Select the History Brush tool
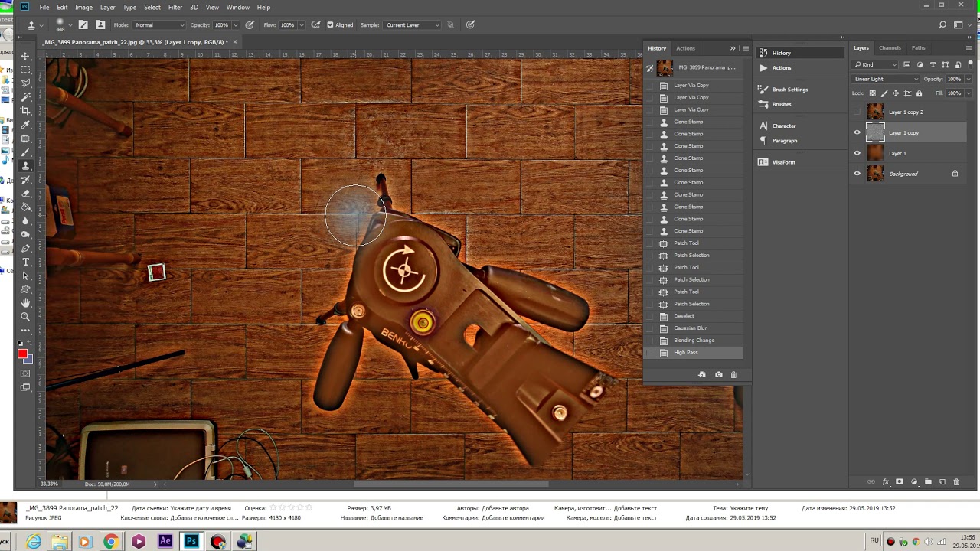This screenshot has height=551, width=980. click(25, 180)
